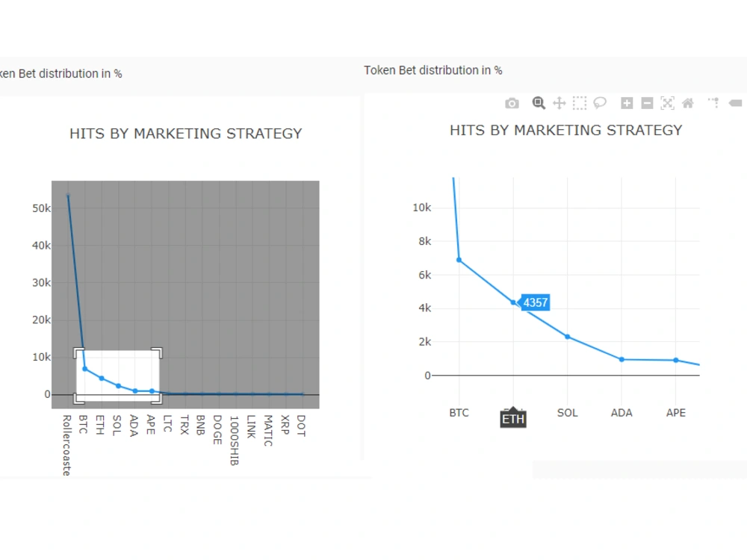Click the ADA data point in right chart

622,360
